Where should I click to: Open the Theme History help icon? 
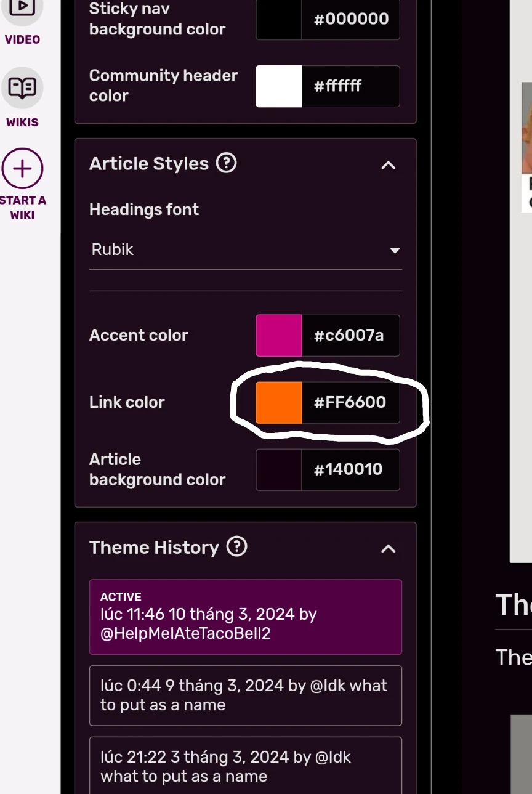[x=236, y=546]
